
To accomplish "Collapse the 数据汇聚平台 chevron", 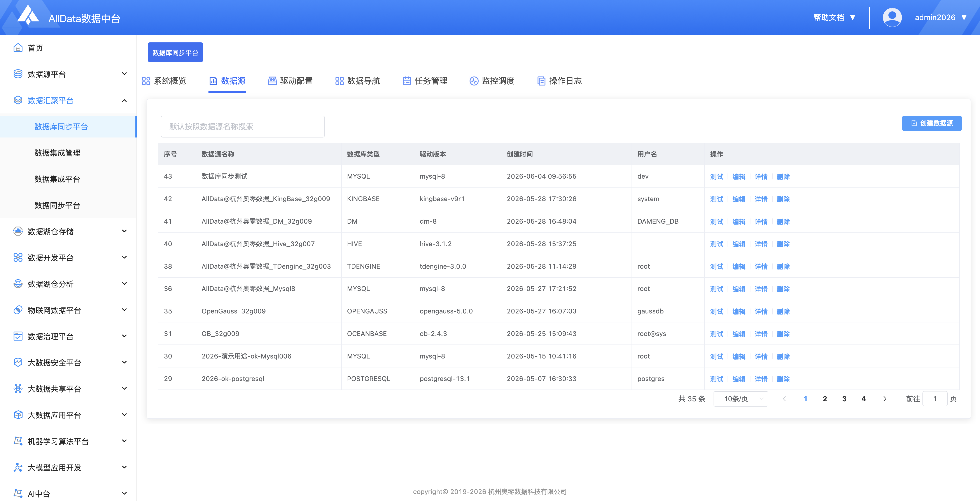I will coord(124,100).
